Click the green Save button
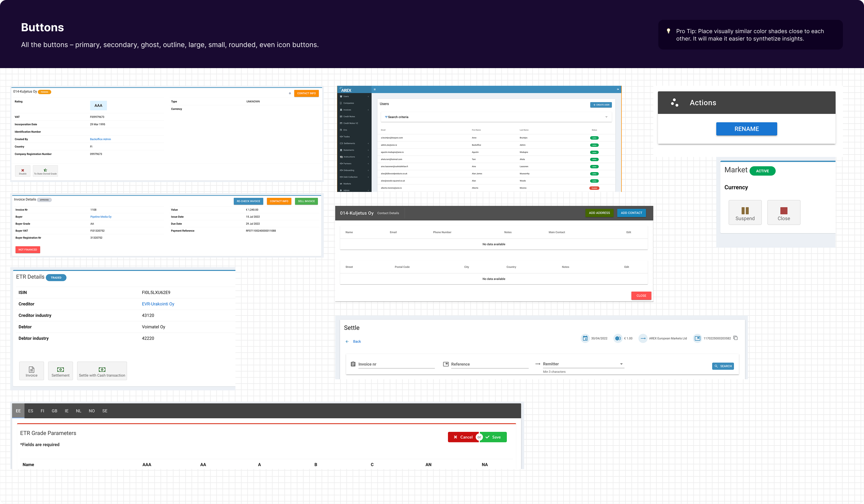The image size is (864, 504). tap(494, 437)
